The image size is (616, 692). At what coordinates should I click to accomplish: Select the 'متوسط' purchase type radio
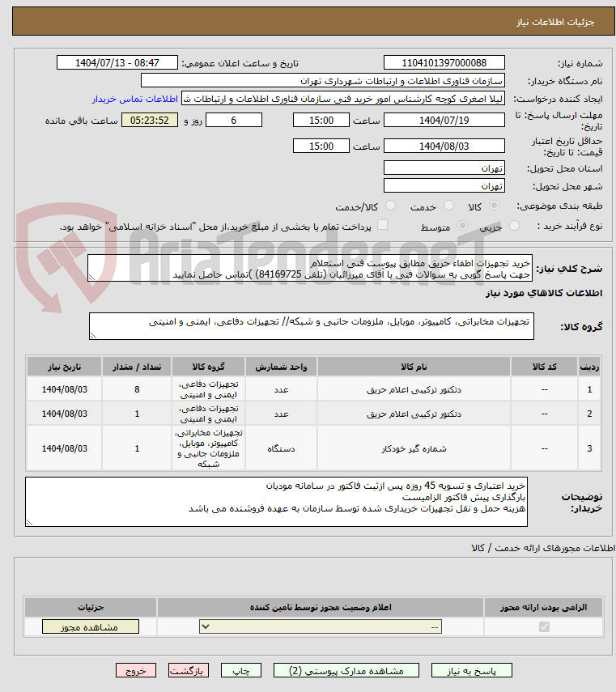pyautogui.click(x=462, y=226)
